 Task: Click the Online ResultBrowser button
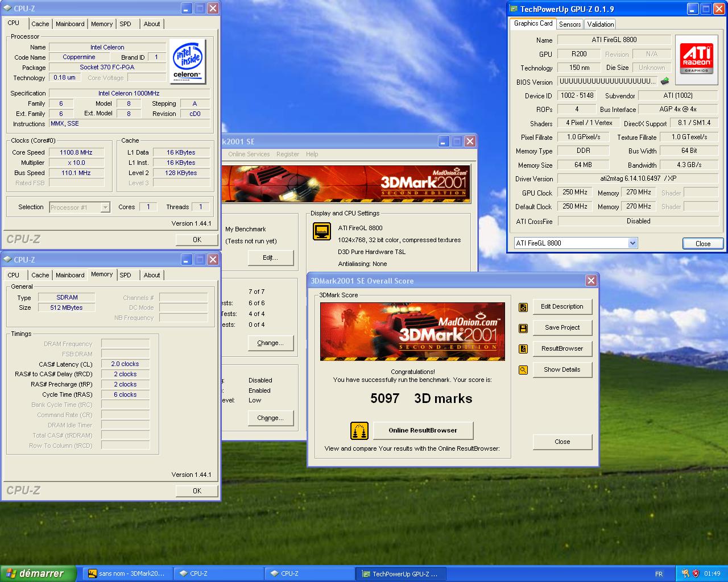tap(423, 431)
